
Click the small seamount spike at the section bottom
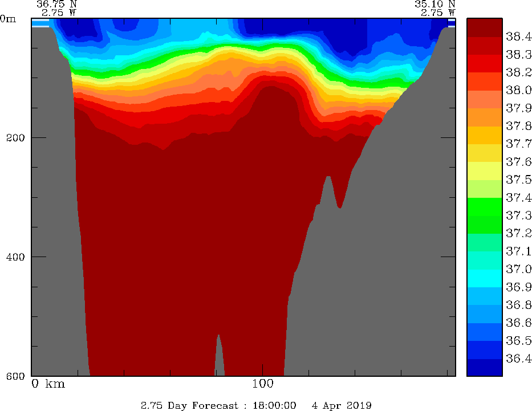pyautogui.click(x=219, y=355)
